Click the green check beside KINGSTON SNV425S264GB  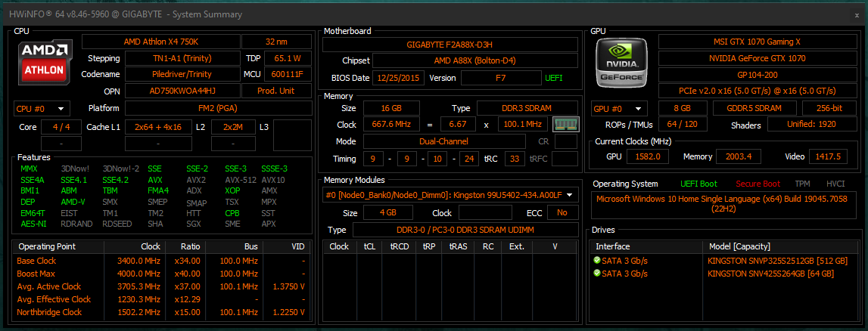pos(596,274)
